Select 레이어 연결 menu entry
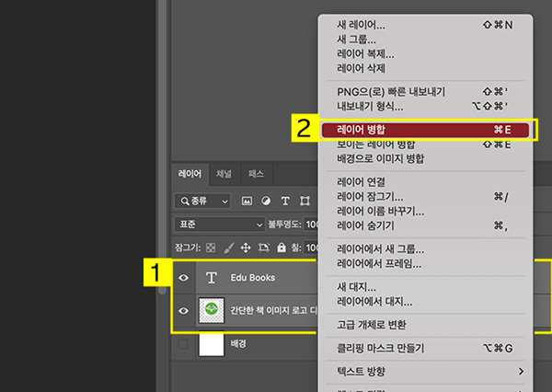552x392 pixels. click(x=425, y=182)
